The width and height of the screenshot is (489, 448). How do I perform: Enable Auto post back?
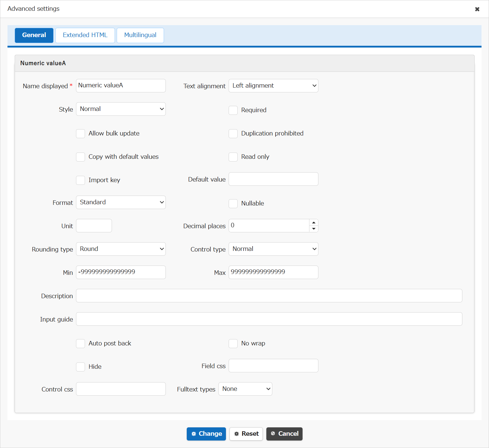[x=81, y=344]
